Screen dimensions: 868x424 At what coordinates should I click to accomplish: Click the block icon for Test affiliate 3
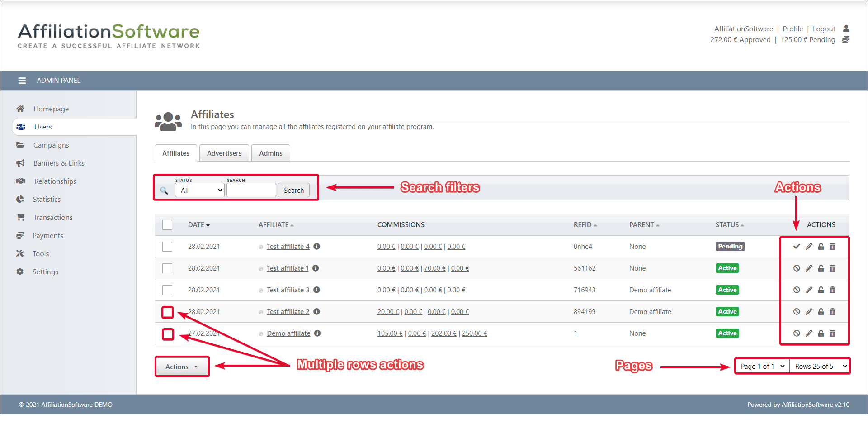[797, 290]
